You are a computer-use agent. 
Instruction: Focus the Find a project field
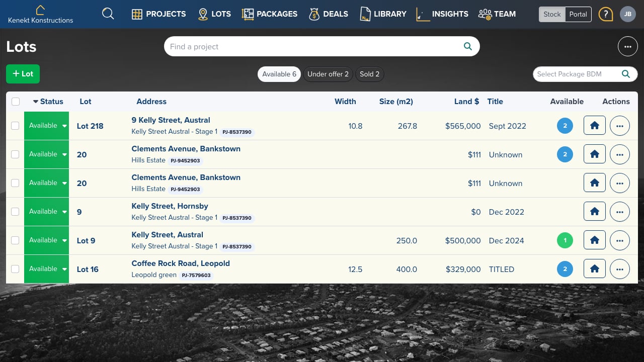pos(322,47)
